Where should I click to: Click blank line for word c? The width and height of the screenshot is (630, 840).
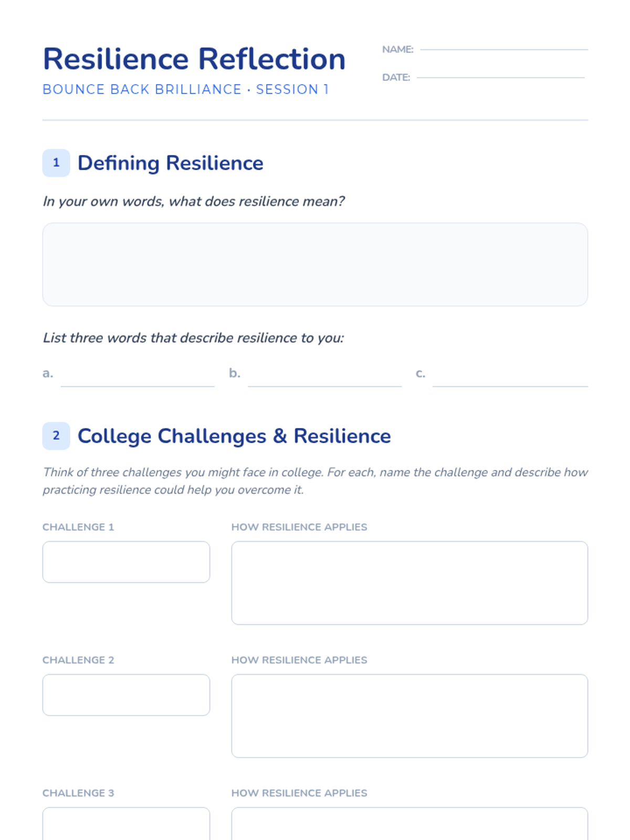(510, 379)
